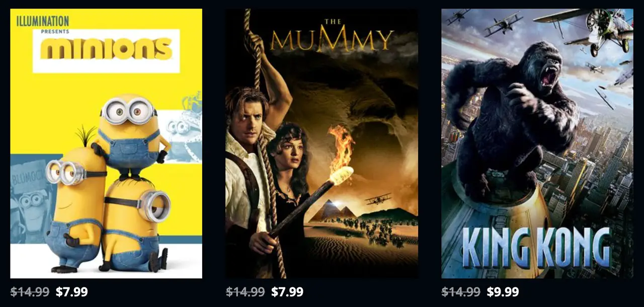
Task: Click the $7.99 sale price under Minions
Action: [72, 292]
